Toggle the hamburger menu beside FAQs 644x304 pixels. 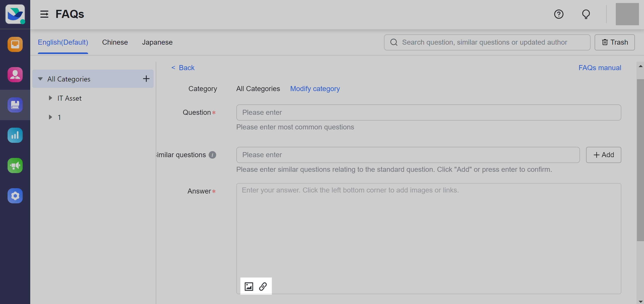pos(44,14)
